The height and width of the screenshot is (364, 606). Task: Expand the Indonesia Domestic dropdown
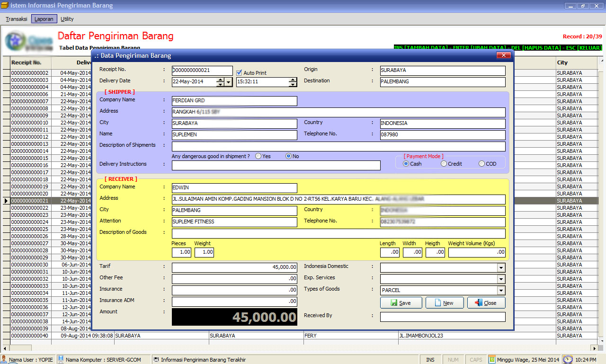tap(501, 268)
